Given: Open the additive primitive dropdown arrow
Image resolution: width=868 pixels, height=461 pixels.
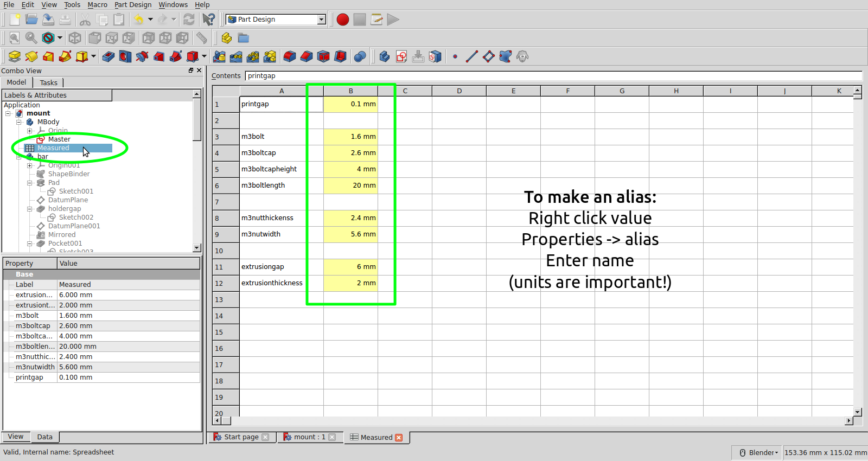Looking at the screenshot, I should (x=93, y=56).
